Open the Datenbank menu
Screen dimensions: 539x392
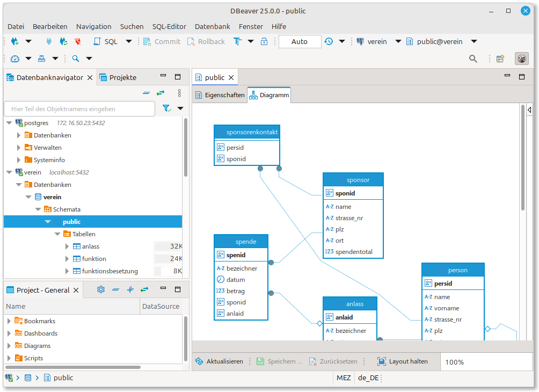coord(213,26)
